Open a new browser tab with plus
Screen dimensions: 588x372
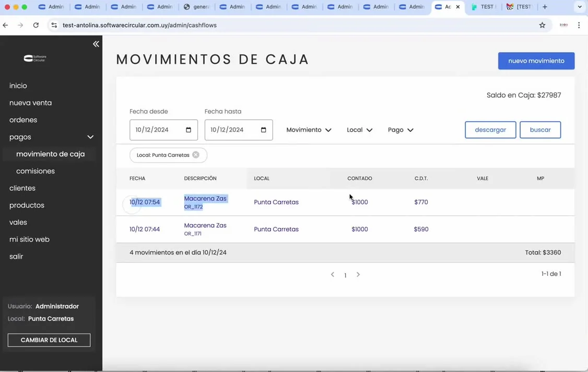(x=545, y=7)
